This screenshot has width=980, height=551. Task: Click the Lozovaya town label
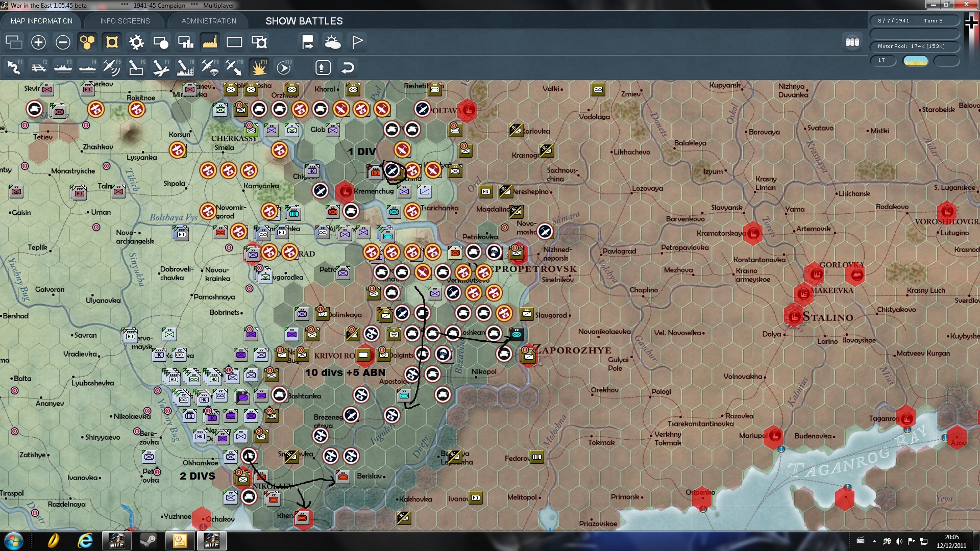click(647, 188)
